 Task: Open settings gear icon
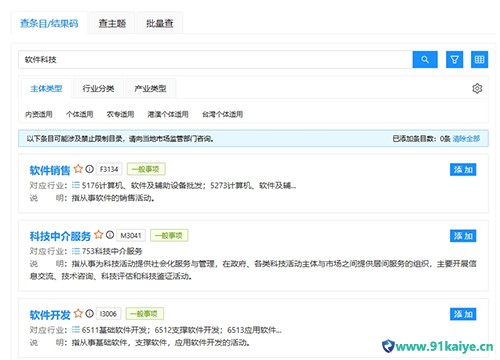(477, 88)
